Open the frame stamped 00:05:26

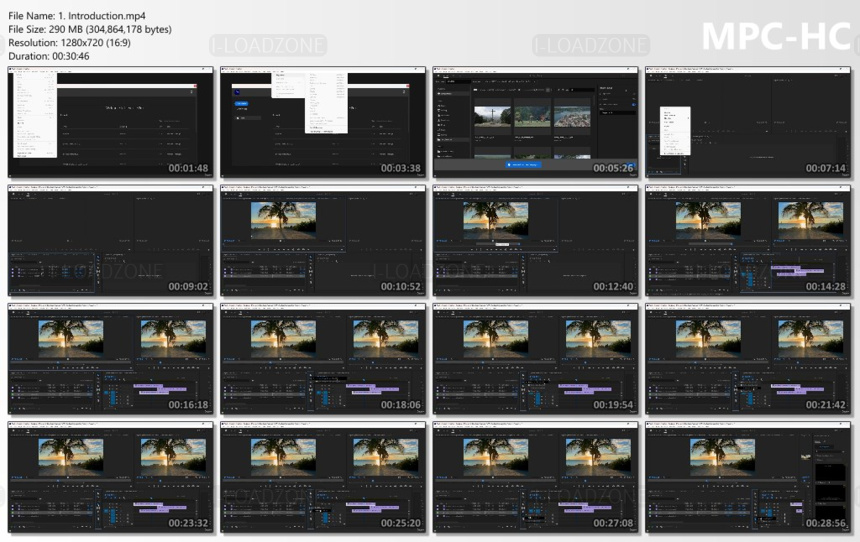[535, 122]
